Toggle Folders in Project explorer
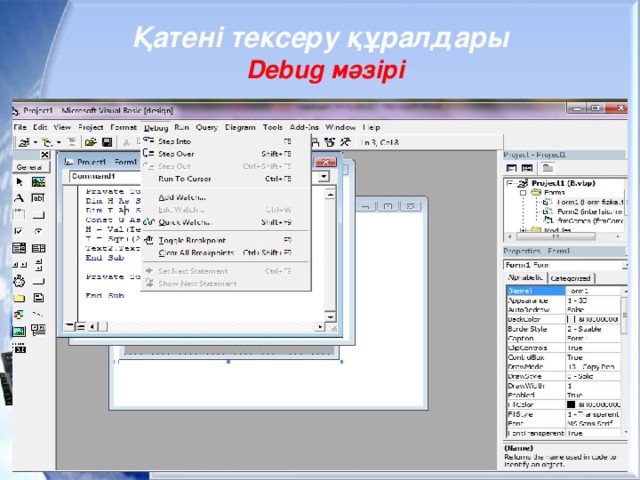 547,168
